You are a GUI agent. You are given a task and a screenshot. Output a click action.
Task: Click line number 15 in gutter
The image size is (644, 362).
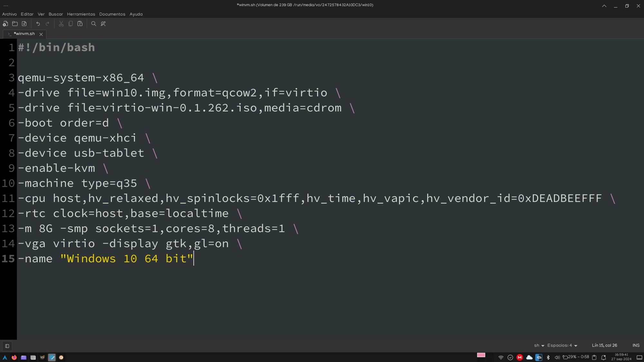tap(8, 259)
